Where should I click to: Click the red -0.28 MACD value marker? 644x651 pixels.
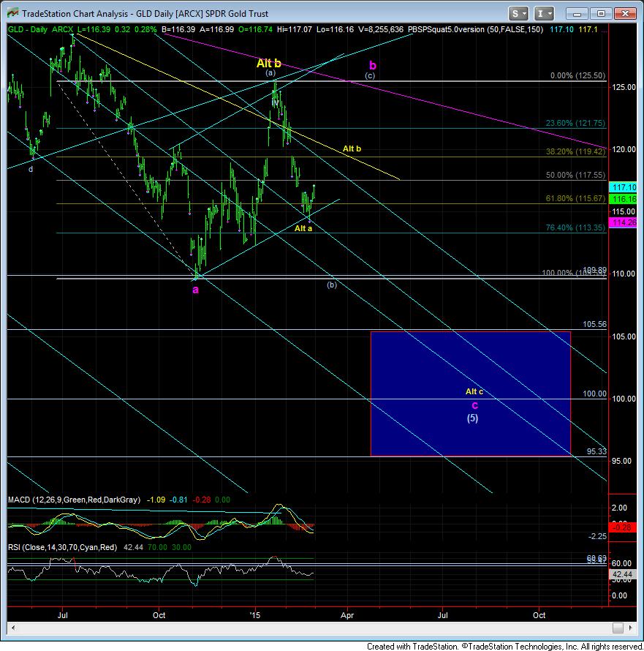point(622,527)
